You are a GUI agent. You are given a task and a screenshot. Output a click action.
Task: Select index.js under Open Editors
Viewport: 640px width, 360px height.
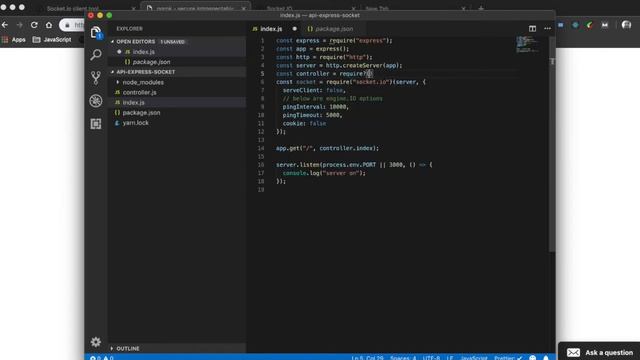coord(177,52)
